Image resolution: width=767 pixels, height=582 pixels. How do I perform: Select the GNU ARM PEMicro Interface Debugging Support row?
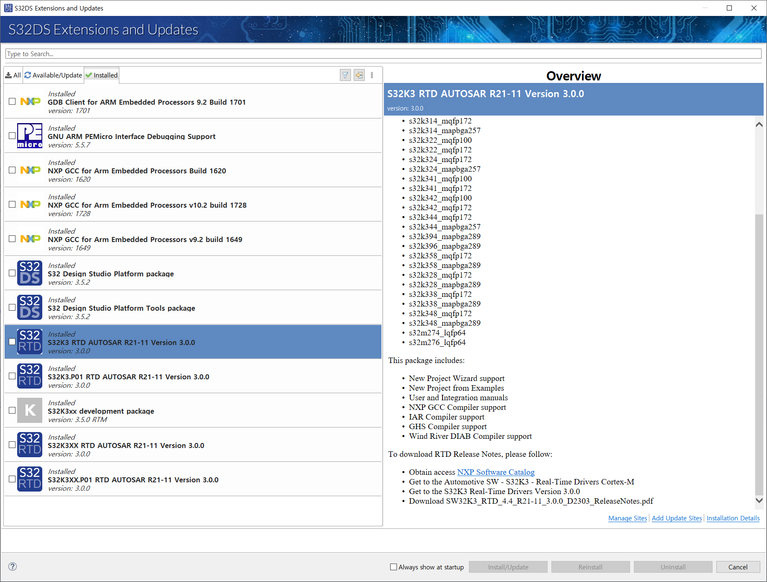(193, 135)
